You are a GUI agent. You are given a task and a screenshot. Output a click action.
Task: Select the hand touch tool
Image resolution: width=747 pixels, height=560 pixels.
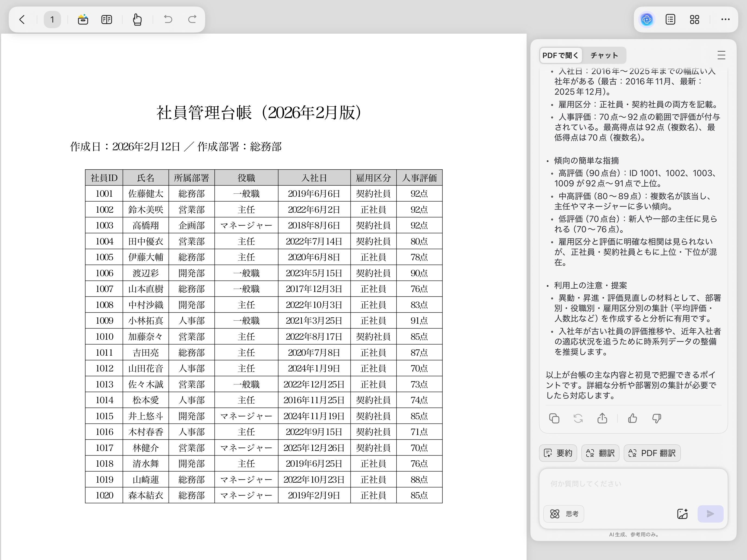tap(137, 20)
